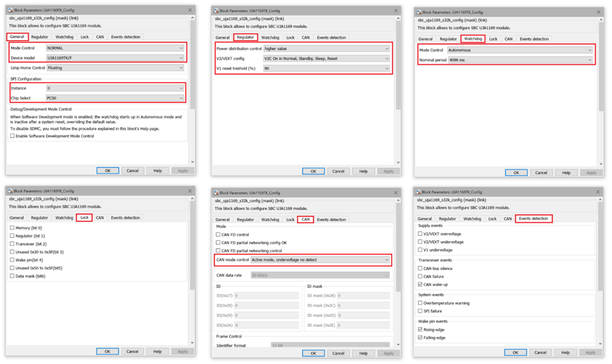
Task: Select highlighted General tab in first dialog
Action: (x=17, y=36)
